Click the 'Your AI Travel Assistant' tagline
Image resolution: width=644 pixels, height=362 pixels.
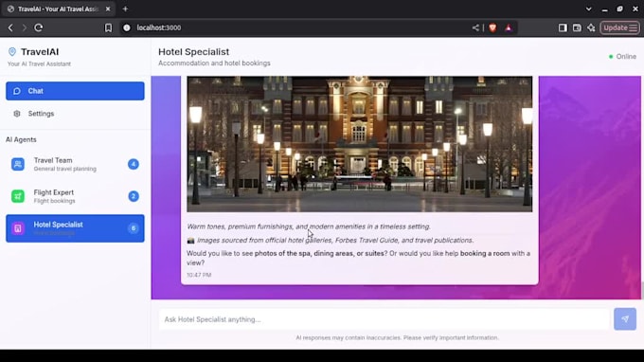tap(39, 64)
